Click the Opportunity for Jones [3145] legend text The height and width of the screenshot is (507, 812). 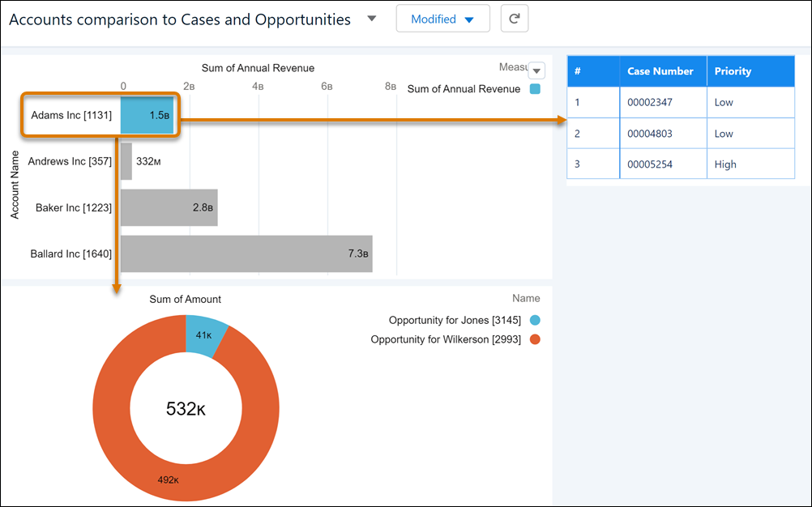pos(455,320)
